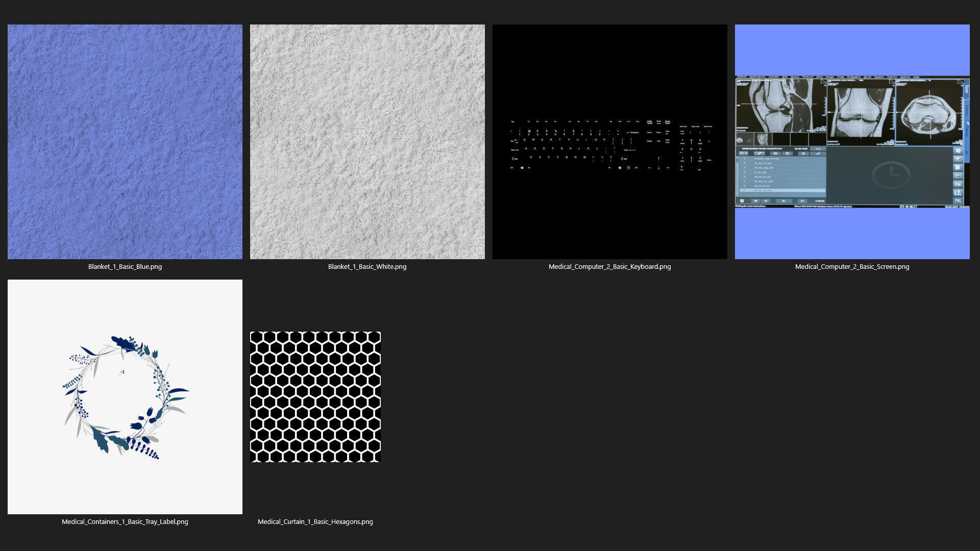Click the checkmark button in MRI screen

coord(818,154)
